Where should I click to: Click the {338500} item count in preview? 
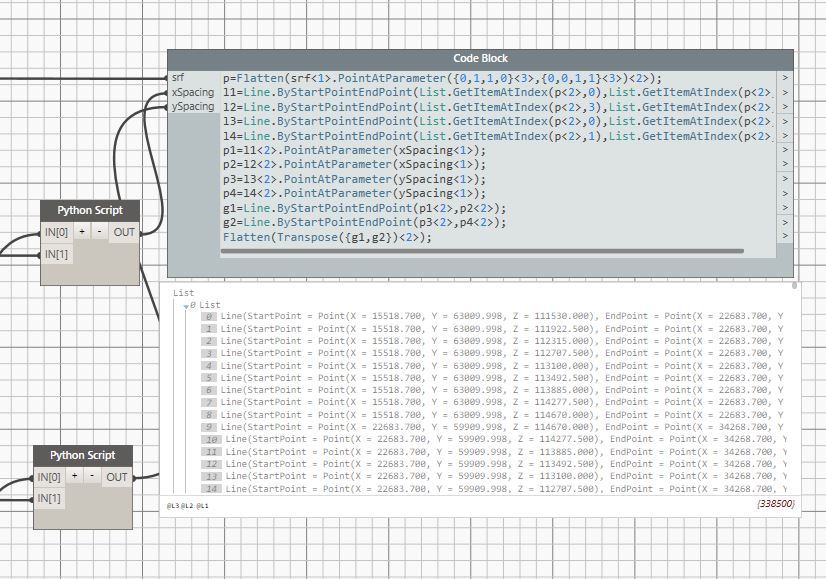pos(775,505)
